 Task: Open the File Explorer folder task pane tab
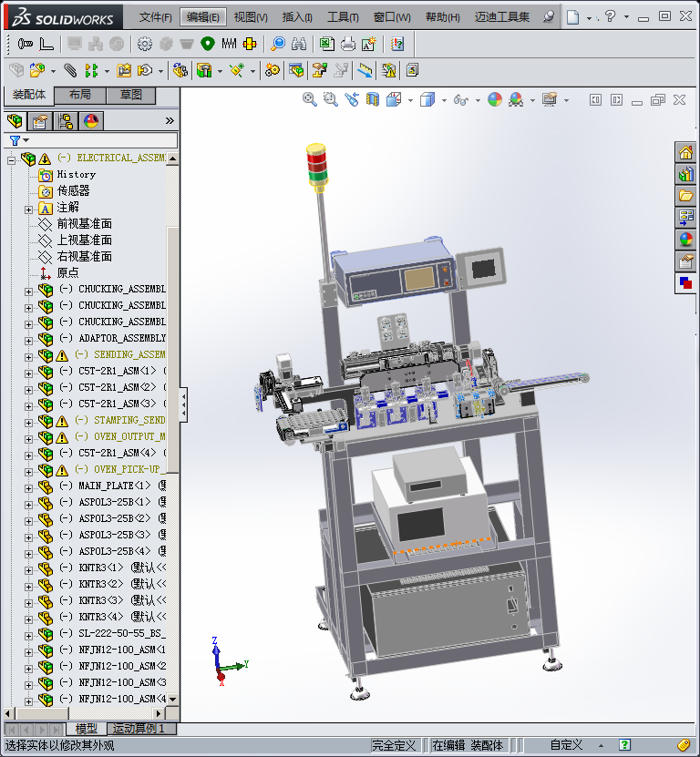[x=686, y=196]
